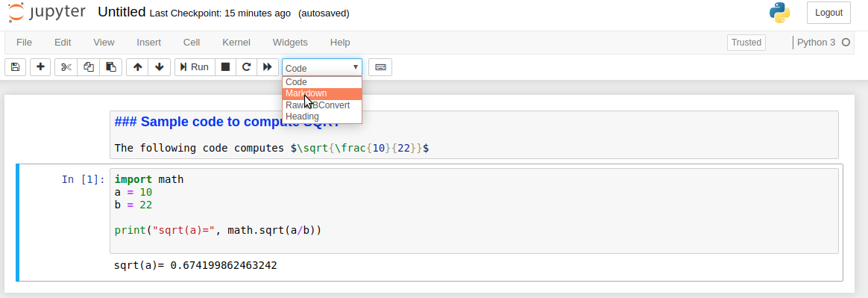Restart kernel and rerun all cells icon

coord(268,67)
